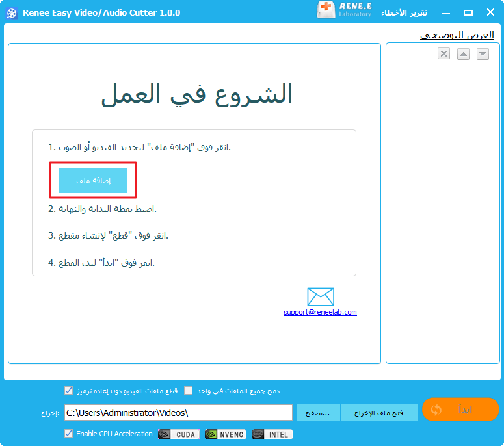Open the output folder (فتح ملف الإخراج) button

point(379,413)
